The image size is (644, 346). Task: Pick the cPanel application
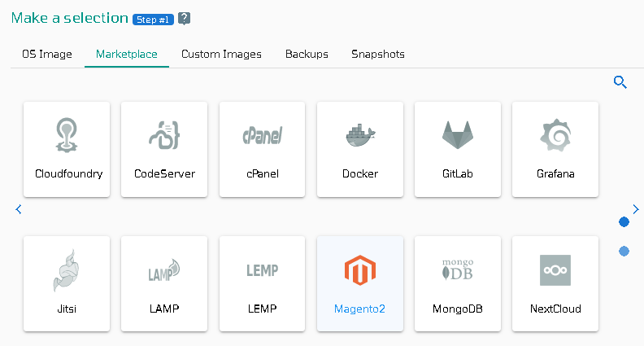coord(262,149)
